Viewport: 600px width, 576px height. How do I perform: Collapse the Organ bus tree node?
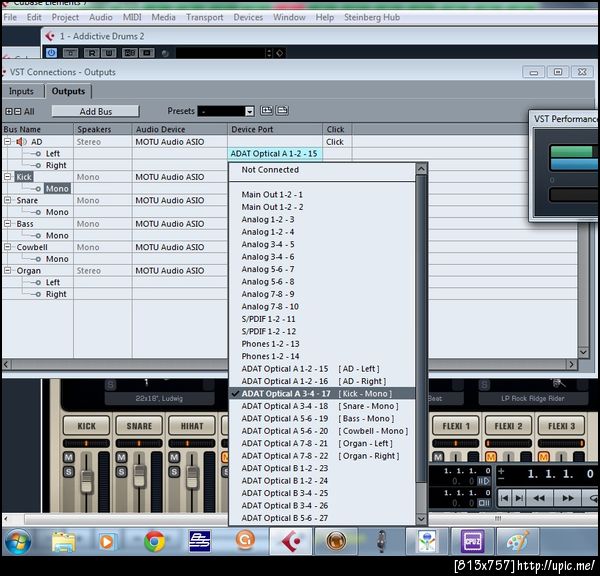click(x=8, y=271)
